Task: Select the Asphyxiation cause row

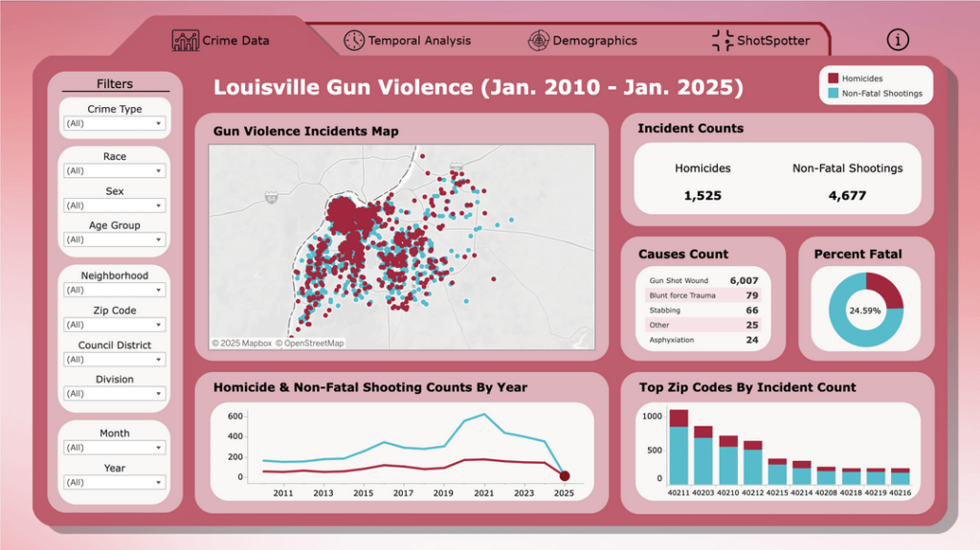Action: pyautogui.click(x=703, y=340)
